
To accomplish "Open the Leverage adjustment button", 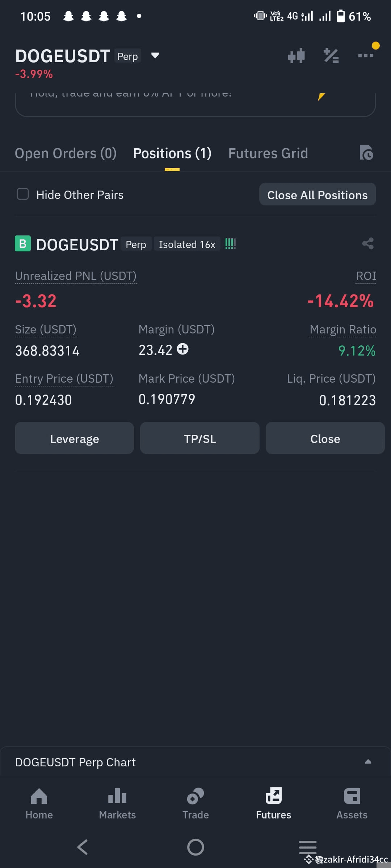I will point(74,438).
